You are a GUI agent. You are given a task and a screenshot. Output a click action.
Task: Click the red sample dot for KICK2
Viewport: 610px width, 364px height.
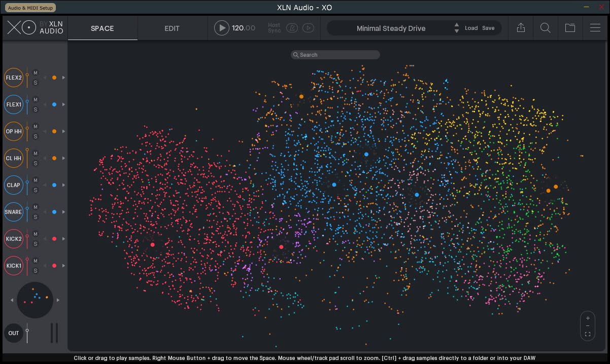(x=54, y=239)
